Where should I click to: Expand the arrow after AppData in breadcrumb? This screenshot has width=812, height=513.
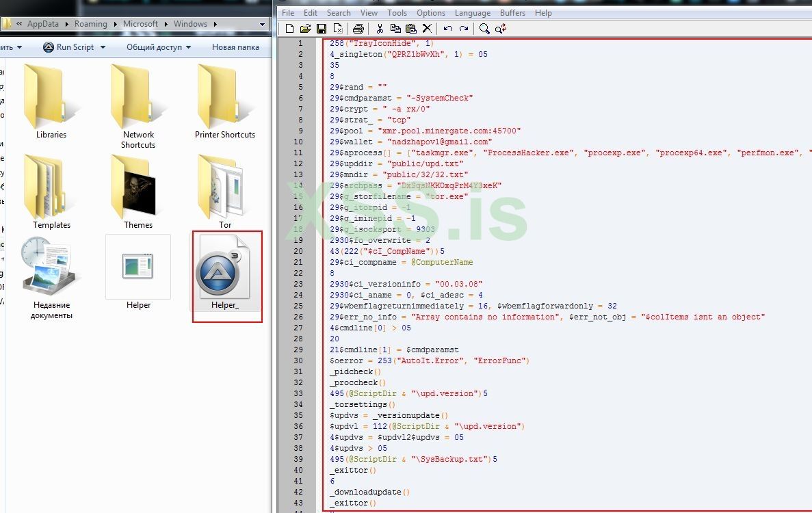point(67,24)
